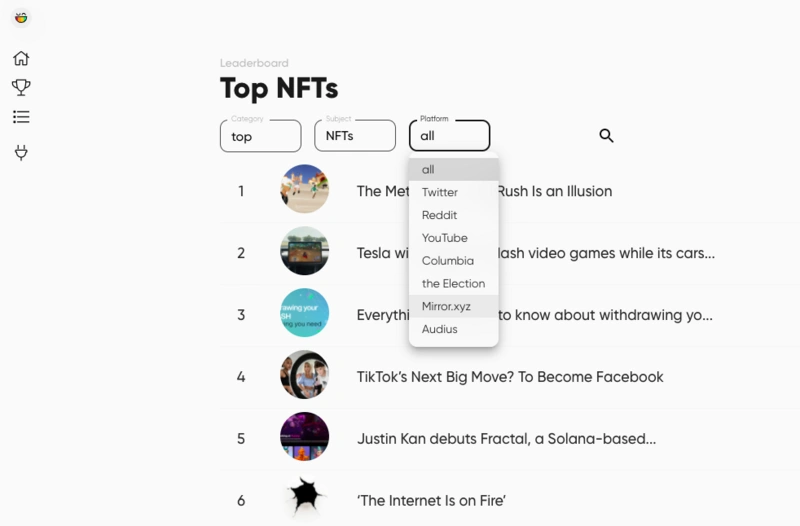Open the leaderboard trophy icon
800x526 pixels.
[x=21, y=88]
